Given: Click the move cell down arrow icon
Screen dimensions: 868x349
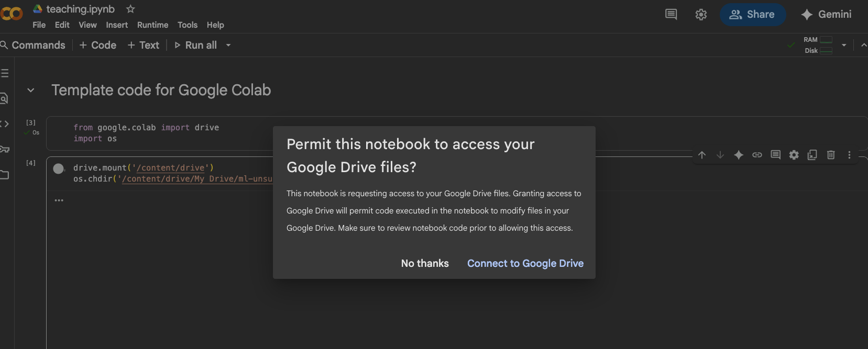Looking at the screenshot, I should click(x=720, y=155).
